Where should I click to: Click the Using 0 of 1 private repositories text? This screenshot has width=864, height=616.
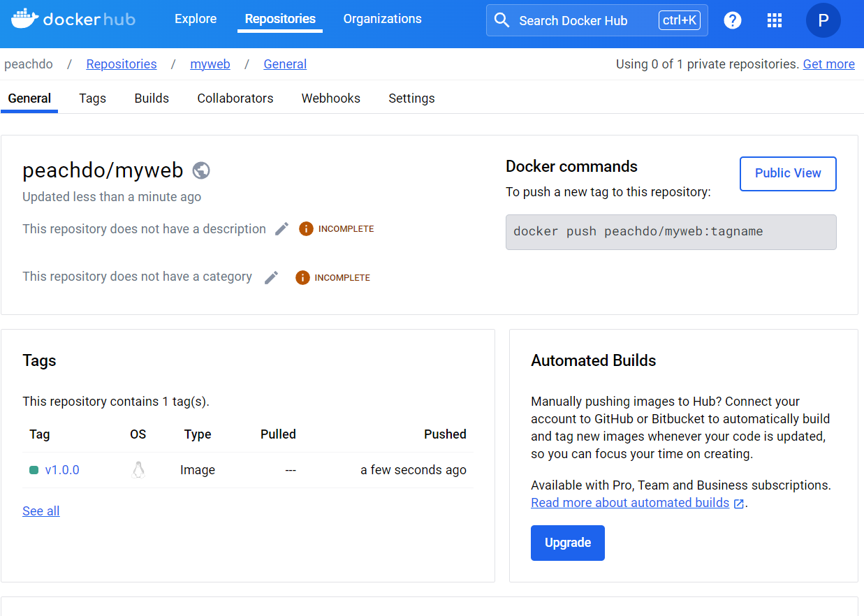coord(708,64)
